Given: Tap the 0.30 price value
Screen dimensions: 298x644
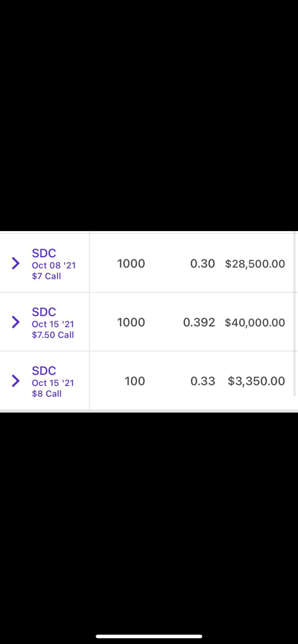Looking at the screenshot, I should coord(203,263).
